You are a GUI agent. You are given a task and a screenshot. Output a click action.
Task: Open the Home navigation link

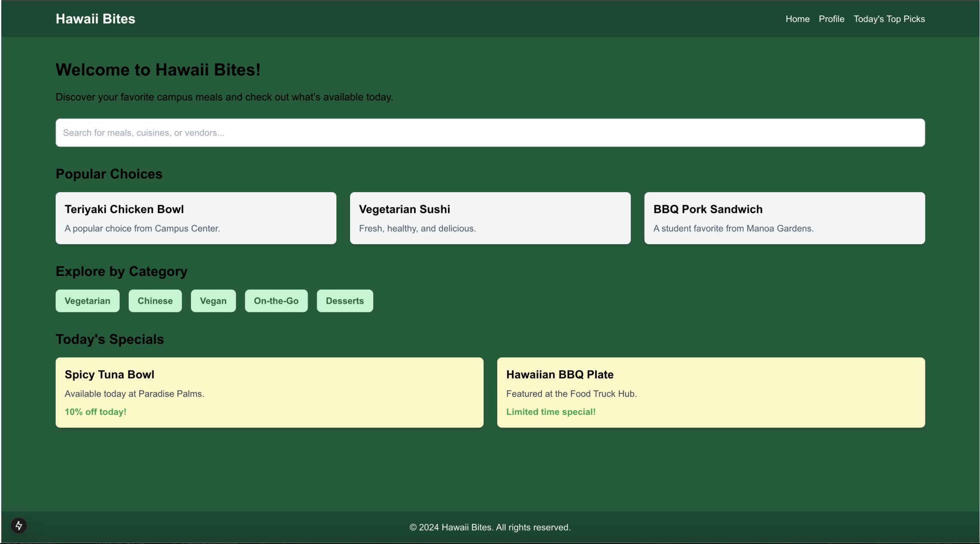click(797, 18)
